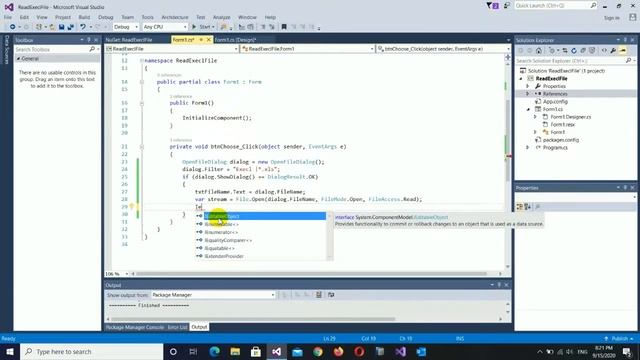Toggle word wrap icon in Output toolbar
The width and height of the screenshot is (640, 360).
click(331, 295)
